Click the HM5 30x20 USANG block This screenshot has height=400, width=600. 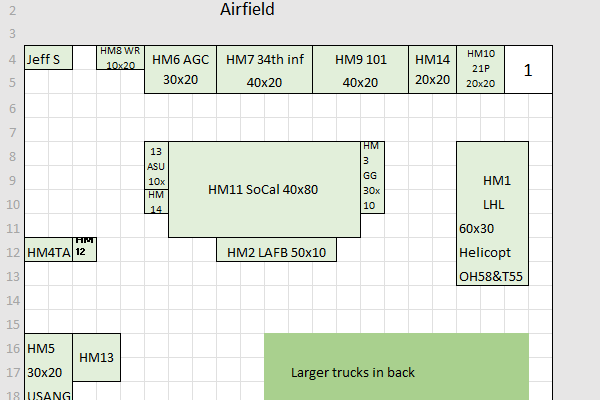(48, 365)
